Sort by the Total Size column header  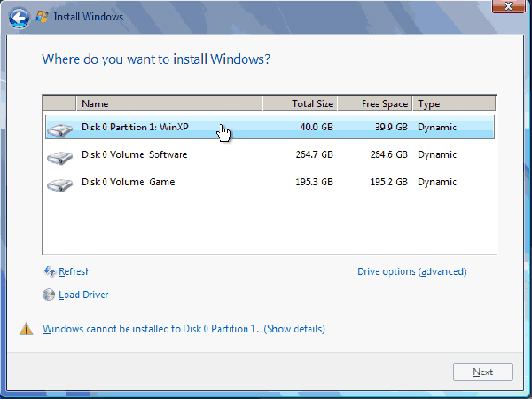click(300, 104)
